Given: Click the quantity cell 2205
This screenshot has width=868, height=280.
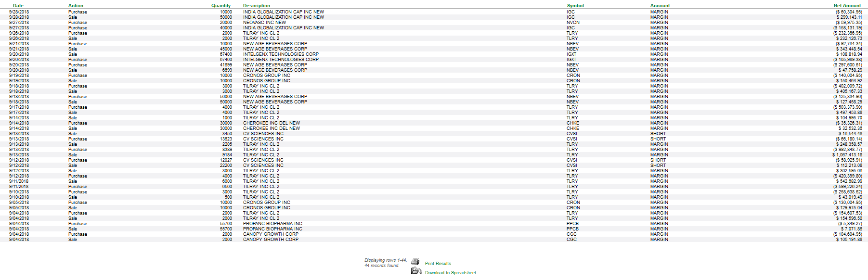Looking at the screenshot, I should pyautogui.click(x=227, y=144).
